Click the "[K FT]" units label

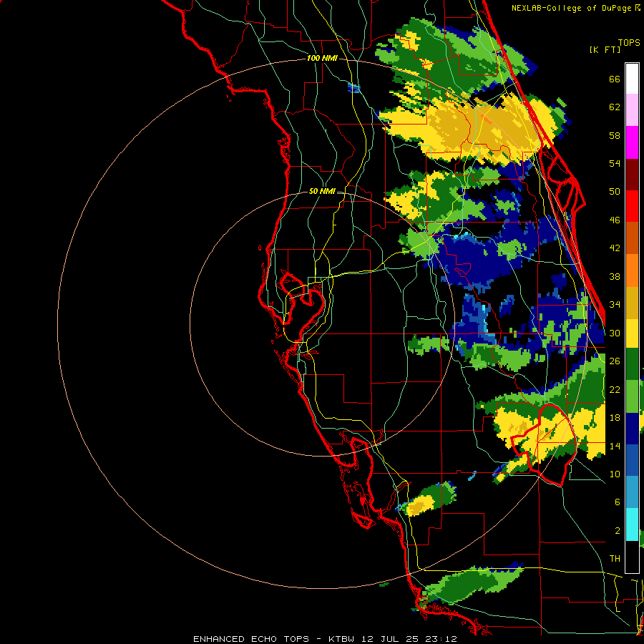(605, 49)
